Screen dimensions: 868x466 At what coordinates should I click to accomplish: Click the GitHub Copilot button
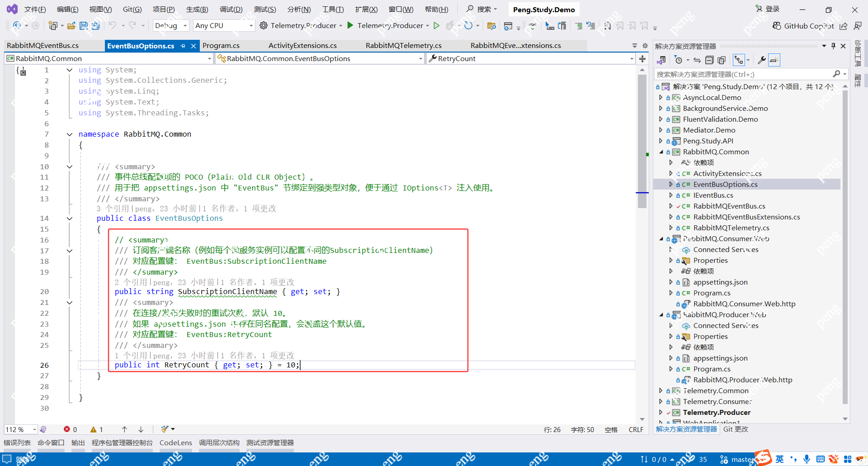click(803, 26)
